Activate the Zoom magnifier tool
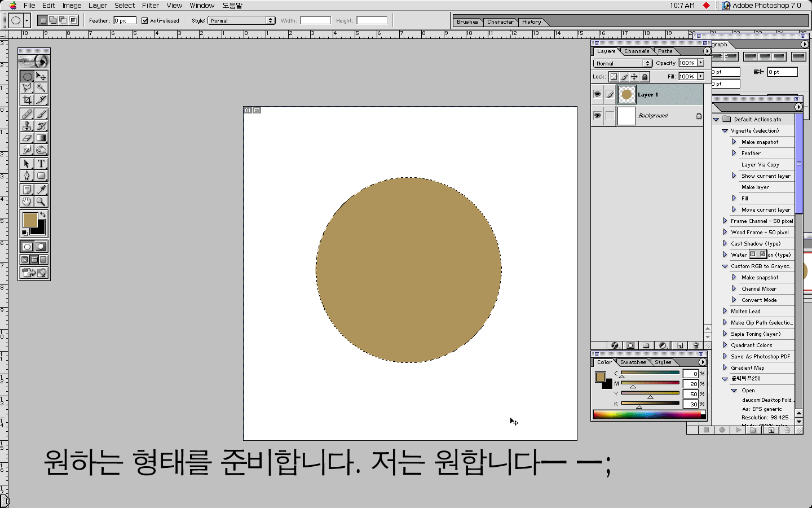 pos(41,202)
